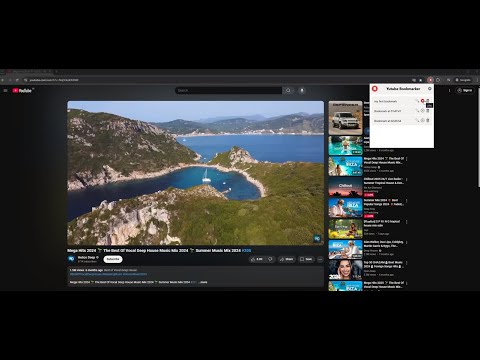This screenshot has width=480, height=360.
Task: Select the 'my Test bookmark' row text
Action: pyautogui.click(x=385, y=101)
